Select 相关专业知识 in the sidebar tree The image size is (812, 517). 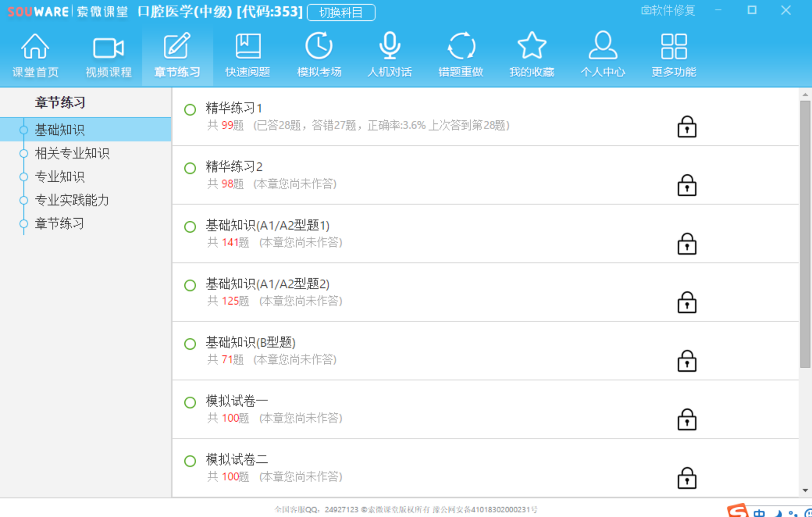click(x=72, y=153)
